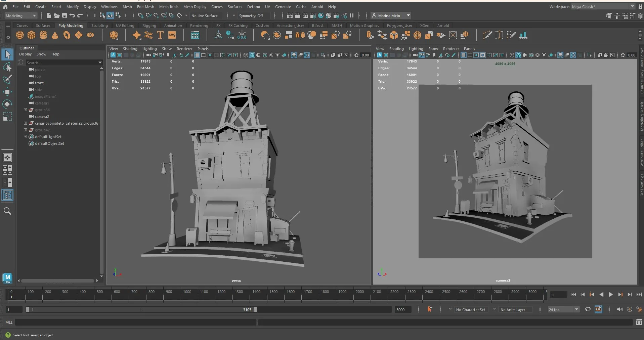The width and height of the screenshot is (644, 340).
Task: Select the polygon Type text tool
Action: pyautogui.click(x=160, y=35)
